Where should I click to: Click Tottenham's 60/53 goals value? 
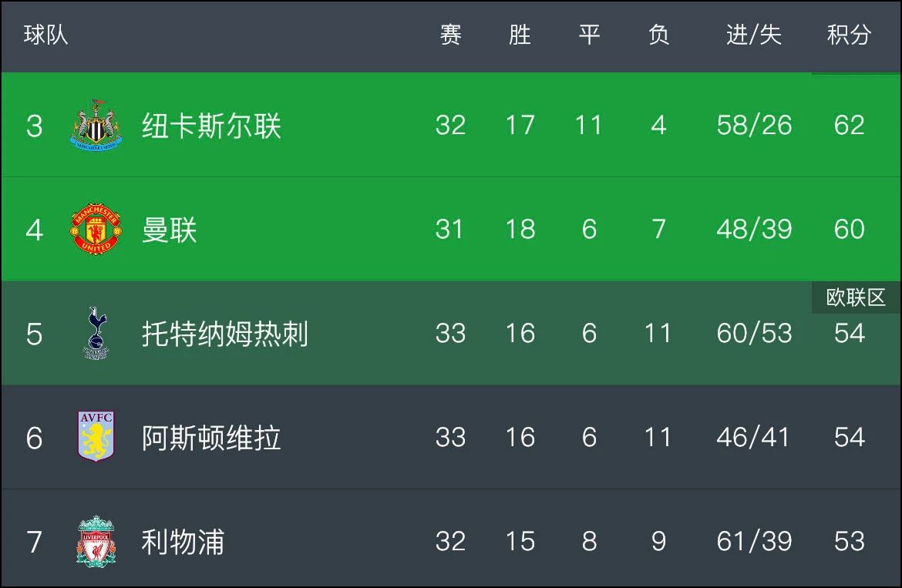tap(754, 333)
